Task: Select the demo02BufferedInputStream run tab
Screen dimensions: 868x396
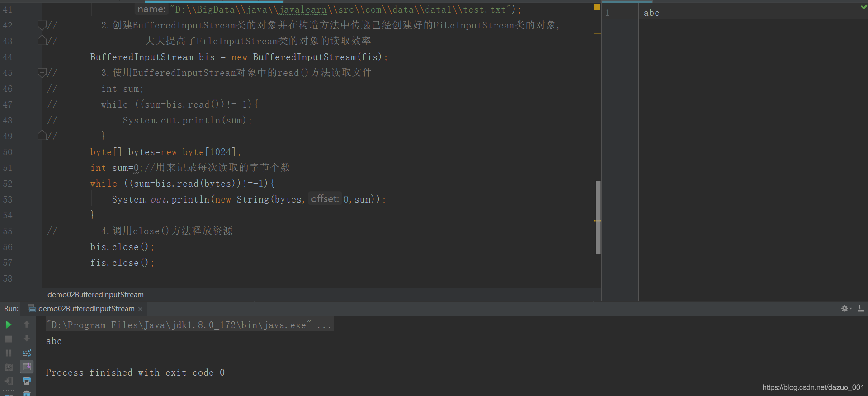Action: (86, 308)
